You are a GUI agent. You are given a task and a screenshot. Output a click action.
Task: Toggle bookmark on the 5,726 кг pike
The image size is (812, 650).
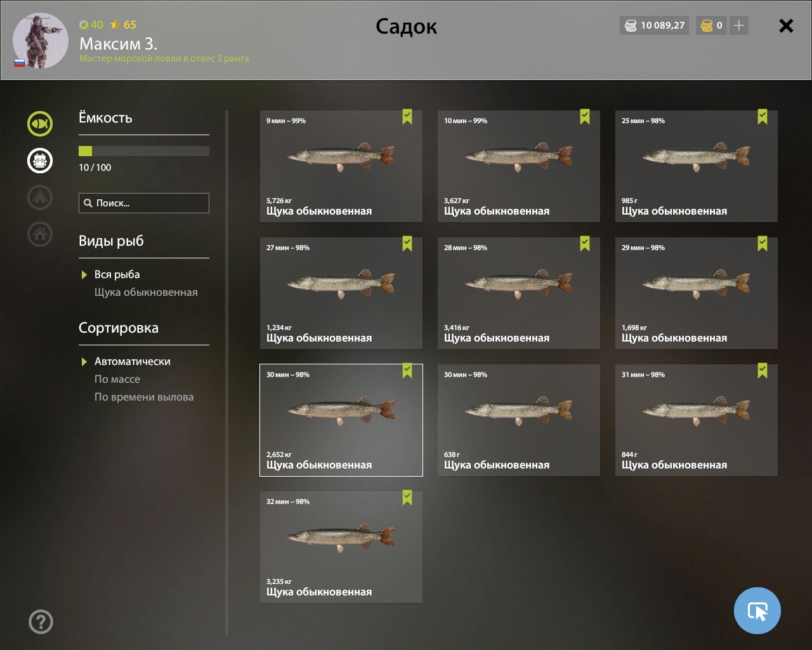(x=407, y=117)
